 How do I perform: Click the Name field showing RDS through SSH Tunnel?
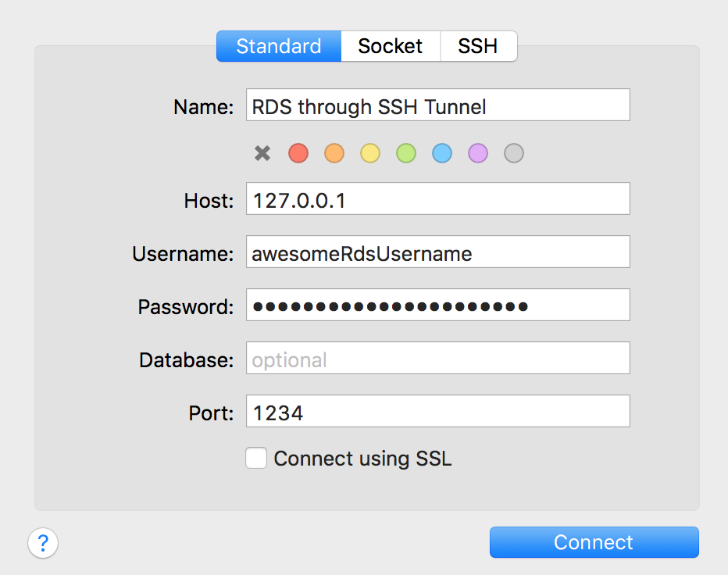click(437, 105)
